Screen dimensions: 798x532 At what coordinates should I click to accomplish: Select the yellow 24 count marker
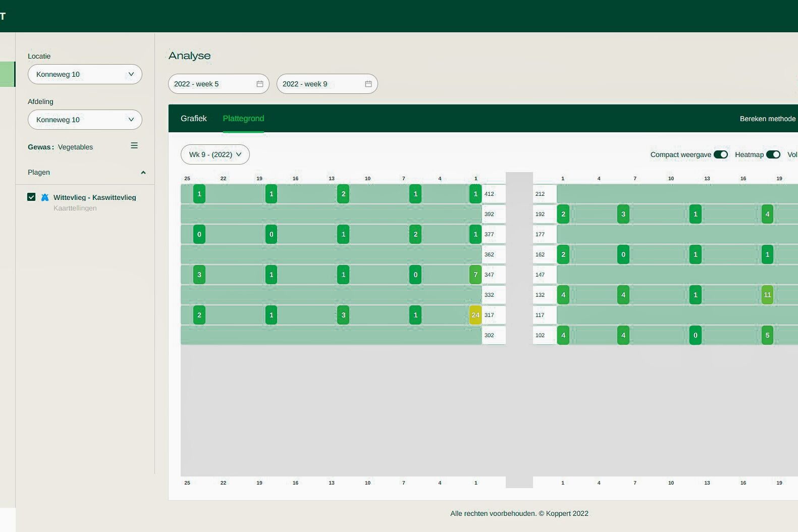point(475,315)
